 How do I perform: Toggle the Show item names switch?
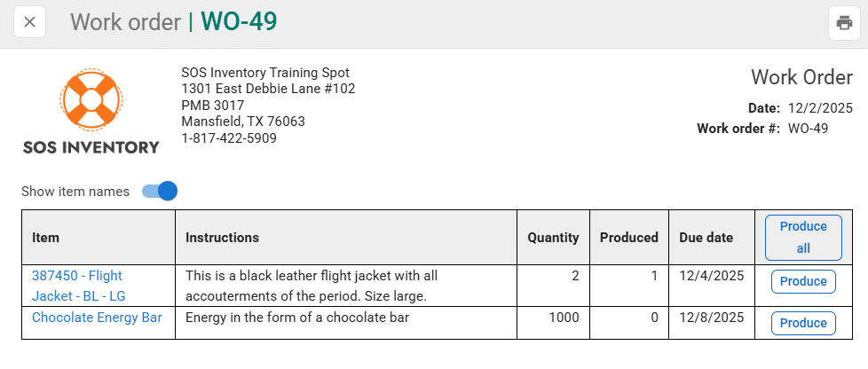[x=161, y=191]
